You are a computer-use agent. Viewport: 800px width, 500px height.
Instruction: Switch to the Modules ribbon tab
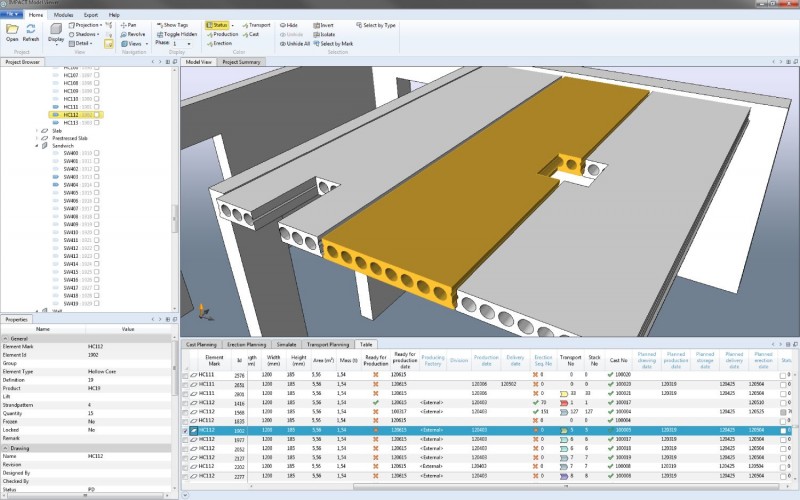[63, 15]
